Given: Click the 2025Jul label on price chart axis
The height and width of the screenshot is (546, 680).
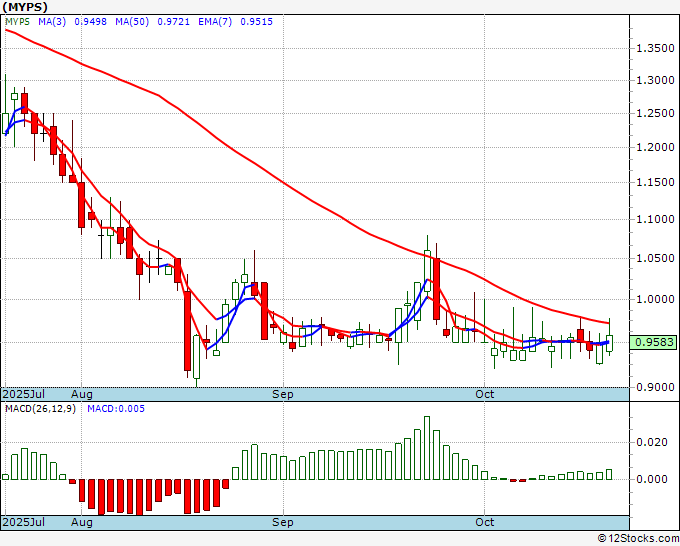Looking at the screenshot, I should [24, 394].
